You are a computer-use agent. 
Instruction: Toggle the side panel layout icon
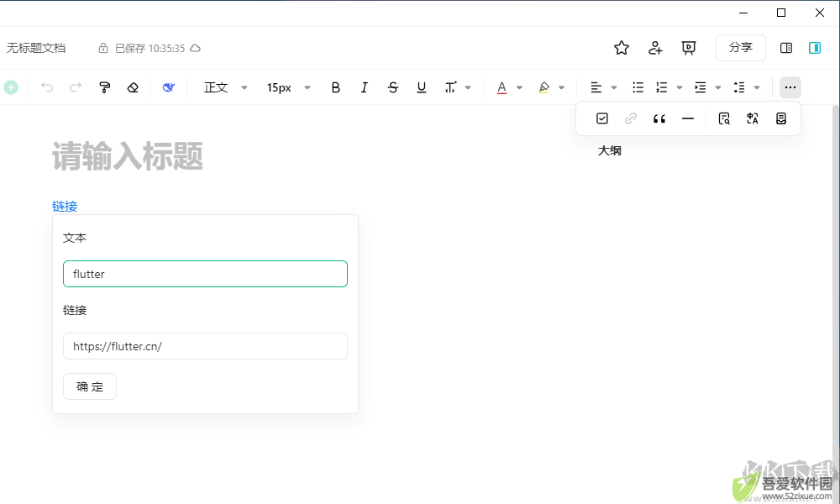pyautogui.click(x=786, y=48)
